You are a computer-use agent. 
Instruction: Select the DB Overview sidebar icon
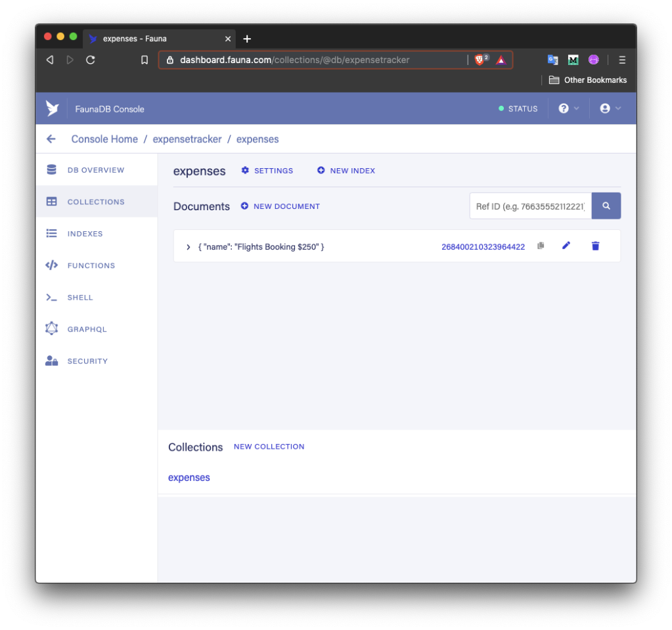click(51, 169)
